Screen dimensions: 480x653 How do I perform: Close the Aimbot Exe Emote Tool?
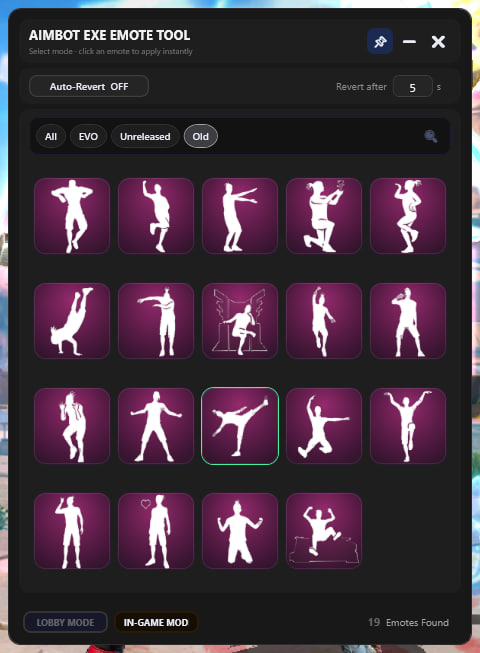pos(438,42)
